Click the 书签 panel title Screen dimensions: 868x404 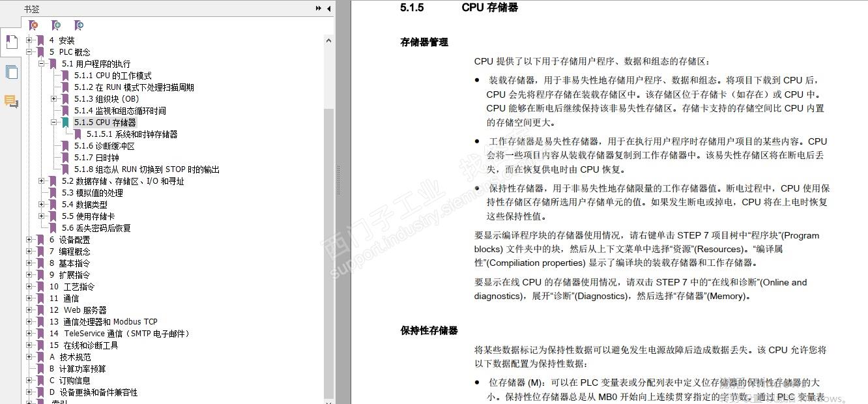tap(31, 8)
